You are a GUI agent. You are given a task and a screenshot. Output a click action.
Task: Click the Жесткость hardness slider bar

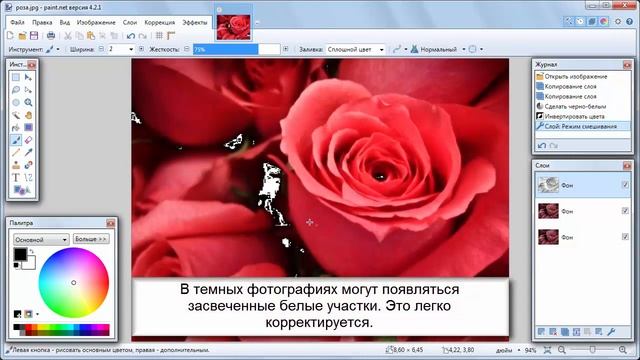tap(237, 49)
